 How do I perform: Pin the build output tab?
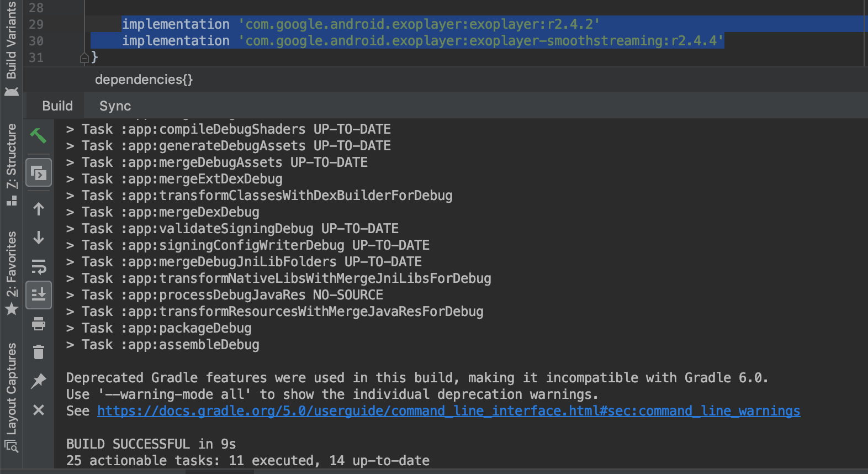[x=39, y=381]
